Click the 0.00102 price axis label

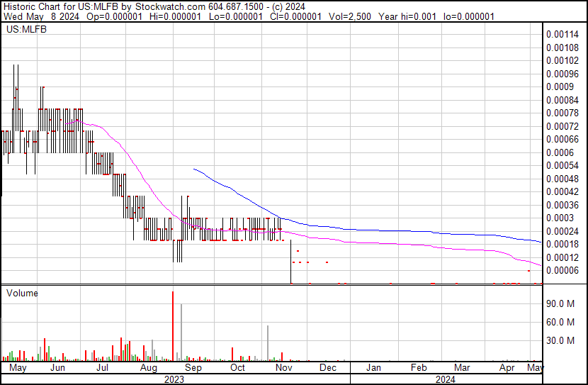(562, 60)
